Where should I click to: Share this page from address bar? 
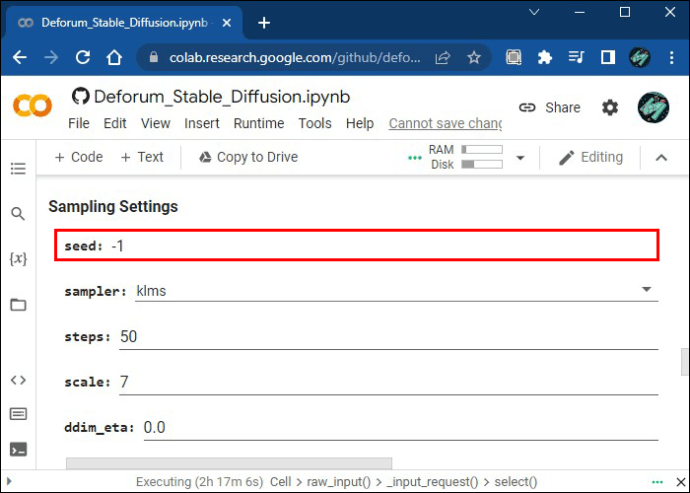[443, 57]
